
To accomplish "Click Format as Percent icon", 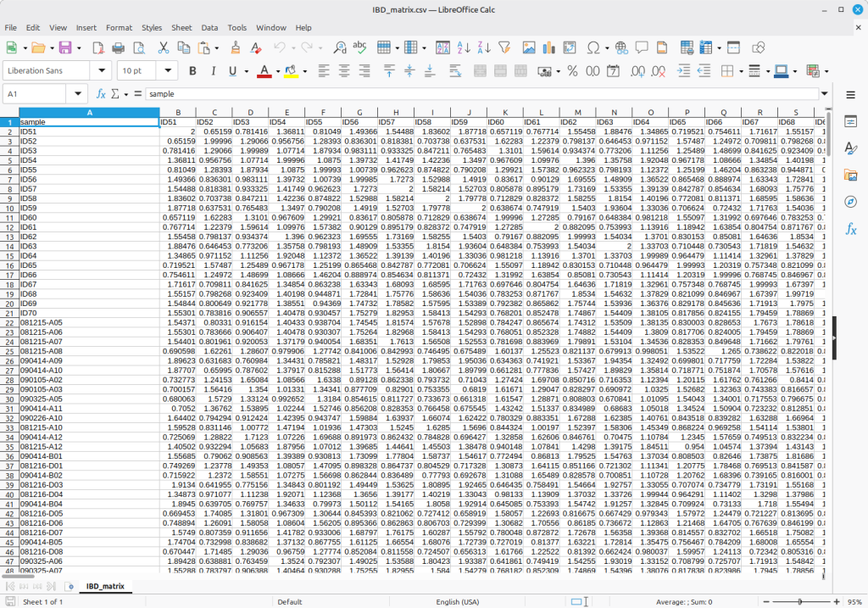I will coord(572,70).
